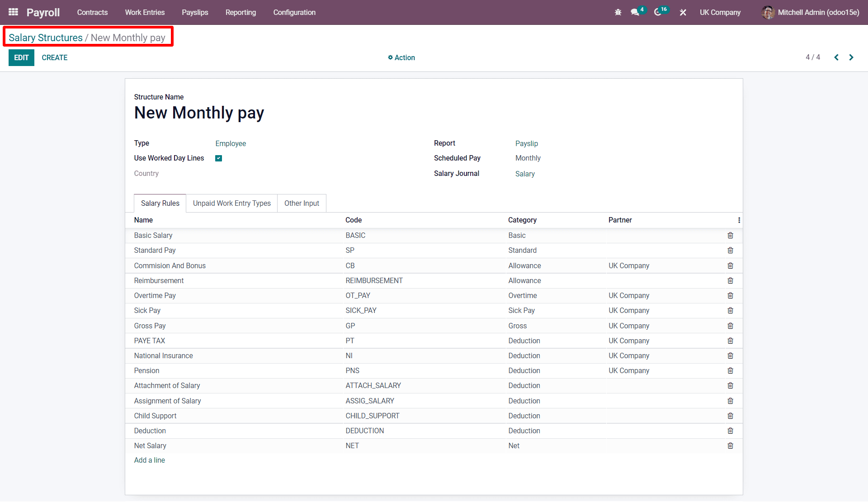Viewport: 868px width, 502px height.
Task: Click the delete icon for Basic Salary row
Action: [730, 235]
